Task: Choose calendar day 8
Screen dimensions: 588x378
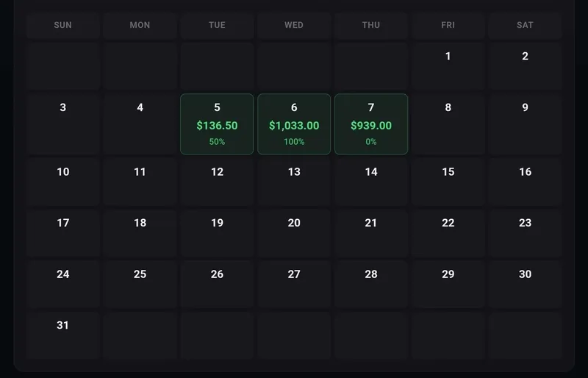Action: click(448, 124)
